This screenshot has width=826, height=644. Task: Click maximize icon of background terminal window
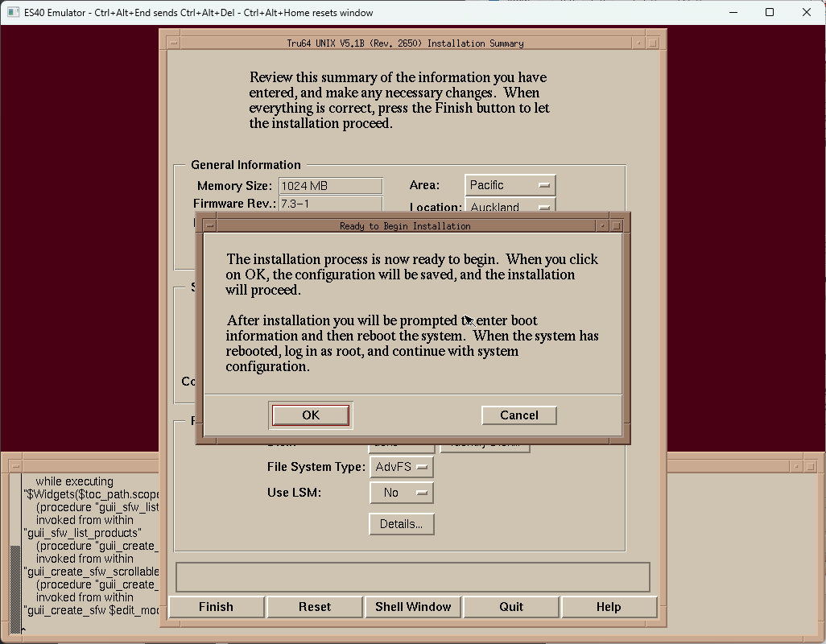pyautogui.click(x=811, y=467)
